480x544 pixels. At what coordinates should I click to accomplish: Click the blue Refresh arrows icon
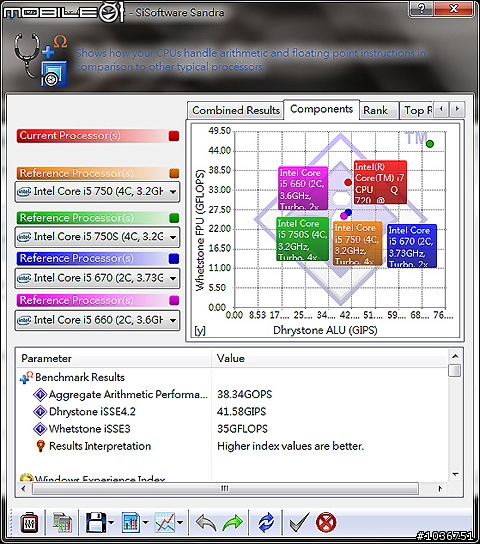click(266, 523)
